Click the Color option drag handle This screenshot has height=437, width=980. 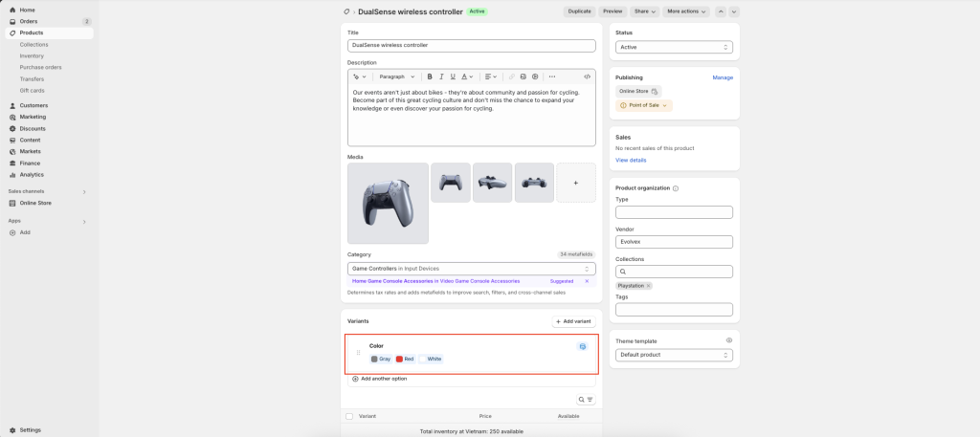click(358, 353)
